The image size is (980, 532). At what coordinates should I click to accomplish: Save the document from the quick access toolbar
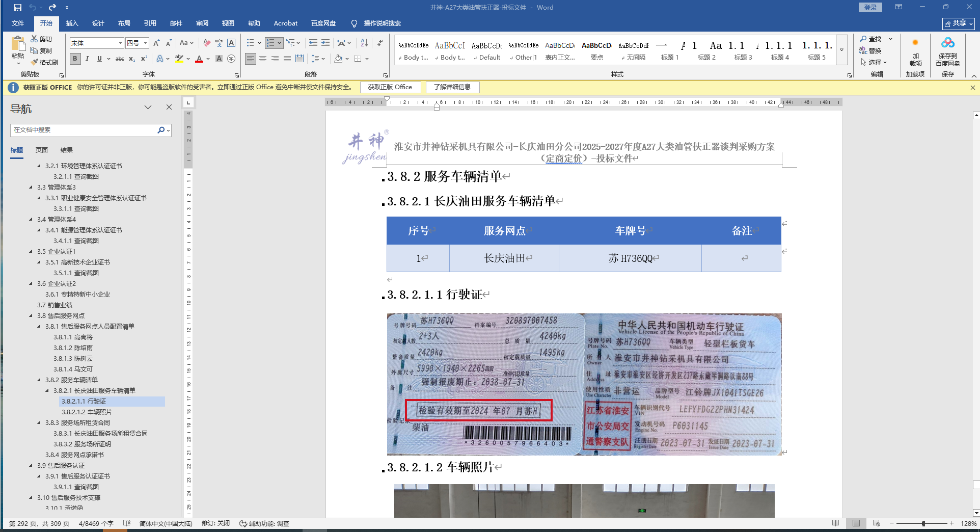coord(18,8)
